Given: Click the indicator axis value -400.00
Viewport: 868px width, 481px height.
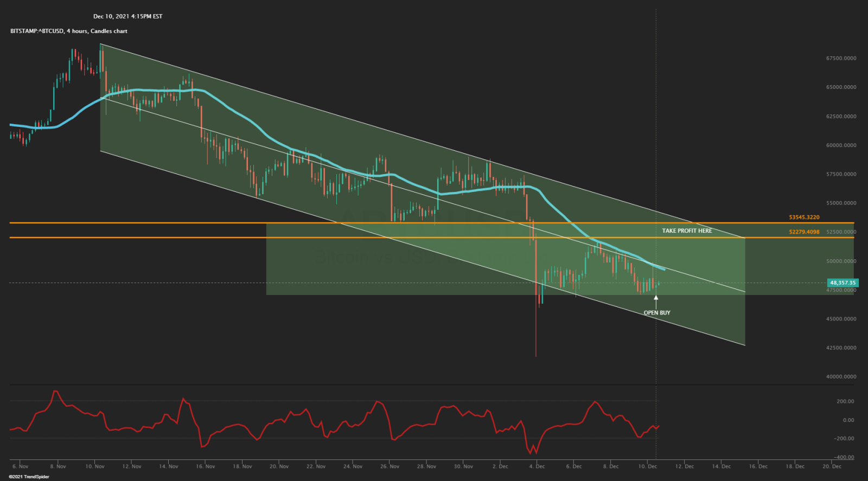Looking at the screenshot, I should 844,458.
